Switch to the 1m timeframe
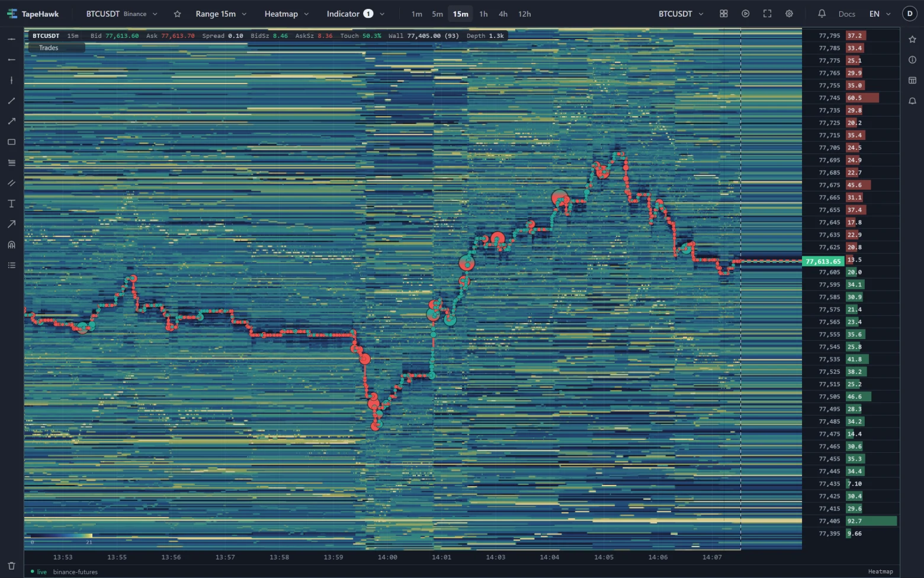Screen dimensions: 924x578 (x=417, y=14)
